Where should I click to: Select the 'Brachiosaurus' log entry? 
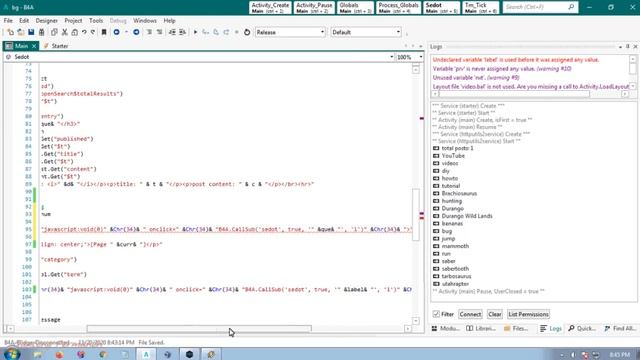point(459,193)
